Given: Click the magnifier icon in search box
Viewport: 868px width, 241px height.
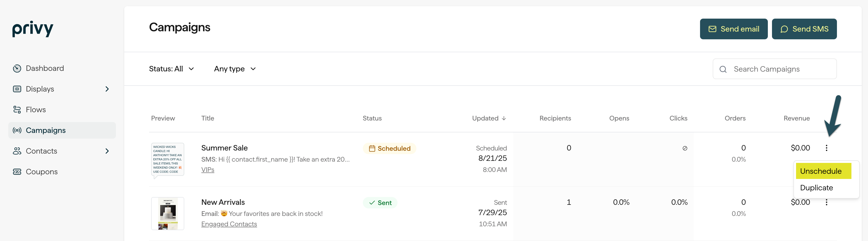Looking at the screenshot, I should pyautogui.click(x=723, y=69).
